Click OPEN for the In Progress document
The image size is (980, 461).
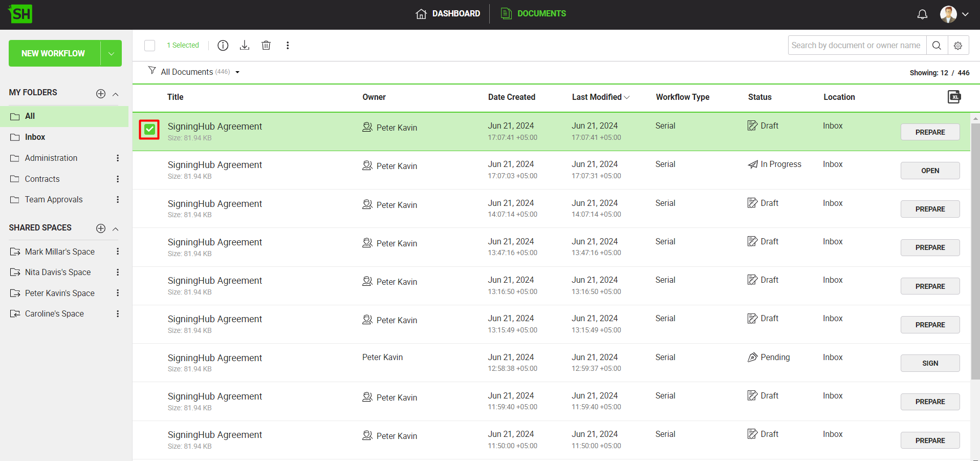[x=930, y=171]
